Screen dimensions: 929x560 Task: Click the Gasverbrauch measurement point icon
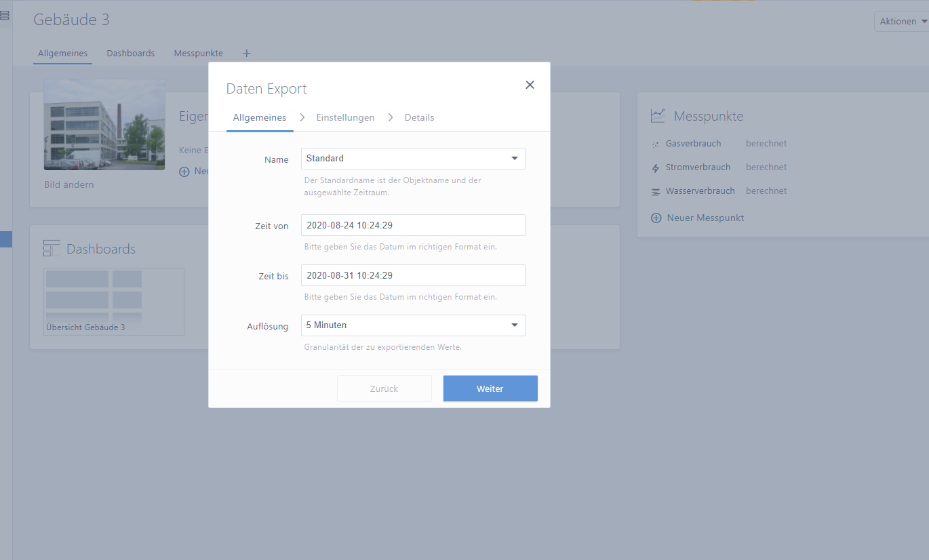[x=655, y=144]
